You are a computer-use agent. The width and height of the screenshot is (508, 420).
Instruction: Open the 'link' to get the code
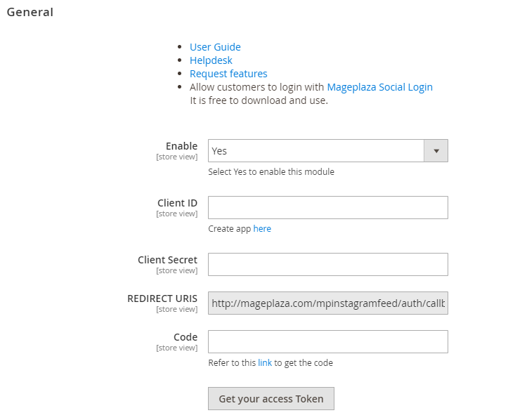[x=265, y=363]
